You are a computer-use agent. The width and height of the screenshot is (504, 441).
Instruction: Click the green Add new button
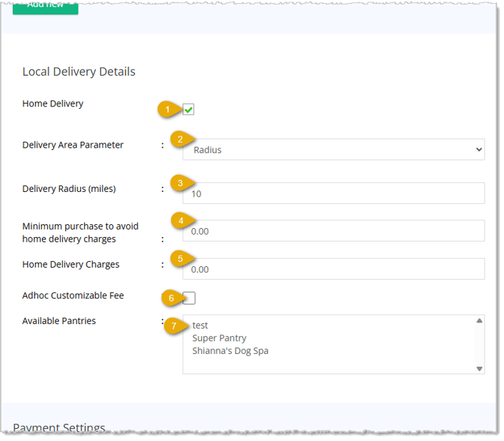click(x=45, y=7)
